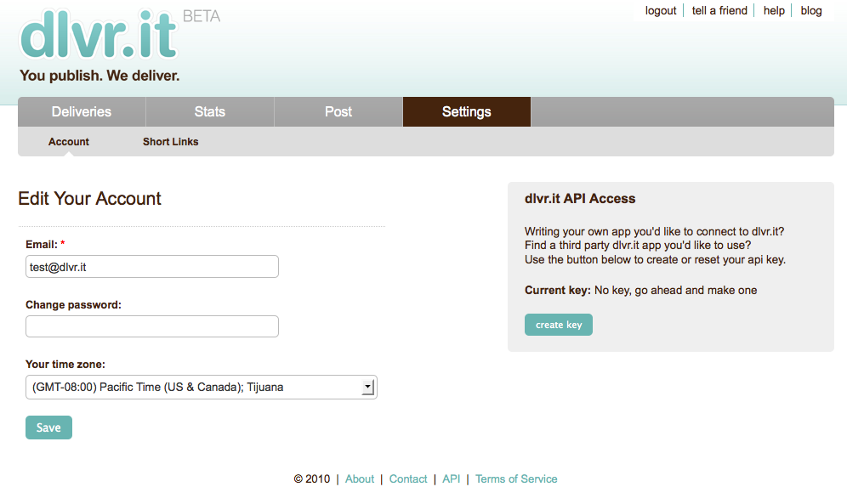The width and height of the screenshot is (847, 504).
Task: Click the Email label
Action: 42,245
